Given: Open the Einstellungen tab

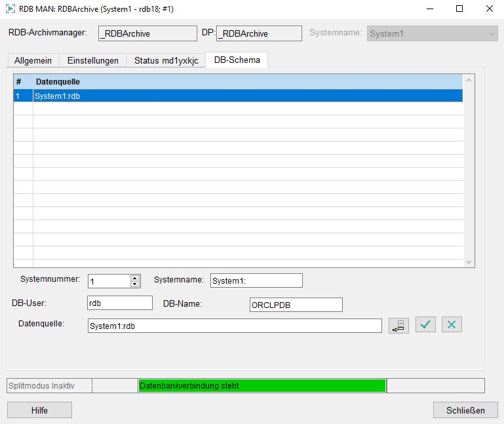Looking at the screenshot, I should tap(93, 60).
